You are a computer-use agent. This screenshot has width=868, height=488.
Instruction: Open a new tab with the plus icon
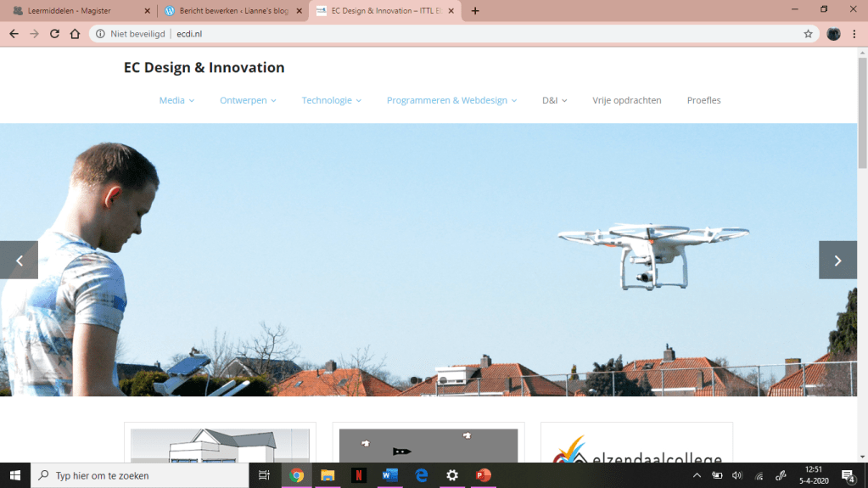tap(475, 11)
